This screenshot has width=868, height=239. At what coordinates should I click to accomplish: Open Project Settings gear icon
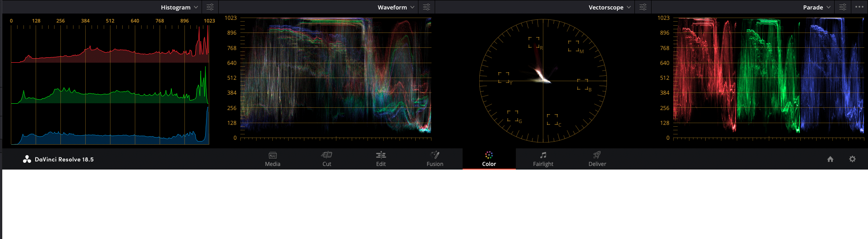[852, 159]
